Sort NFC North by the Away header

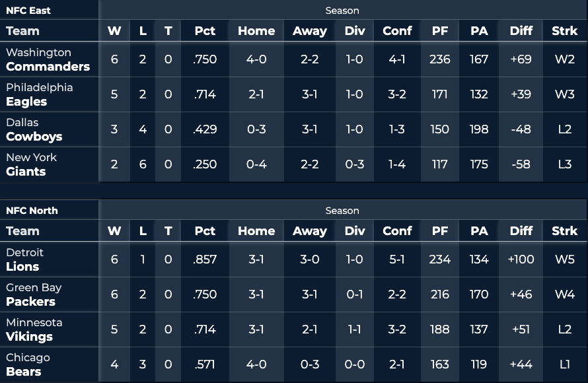309,230
